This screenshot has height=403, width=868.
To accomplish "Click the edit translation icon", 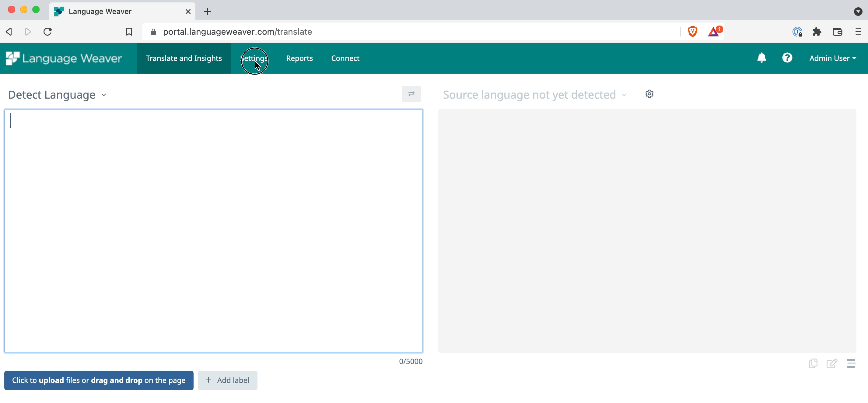I will (x=831, y=363).
